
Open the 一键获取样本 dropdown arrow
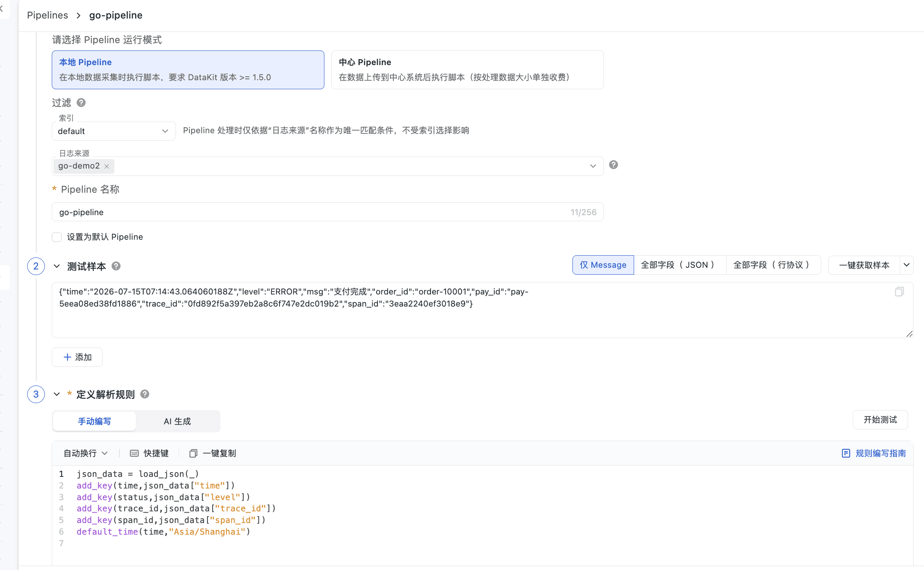(x=907, y=265)
